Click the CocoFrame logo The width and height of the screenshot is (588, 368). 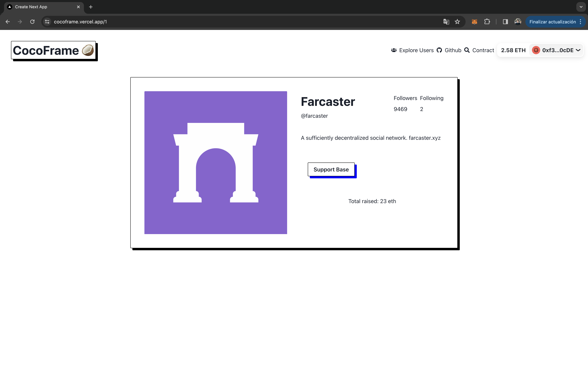click(53, 50)
